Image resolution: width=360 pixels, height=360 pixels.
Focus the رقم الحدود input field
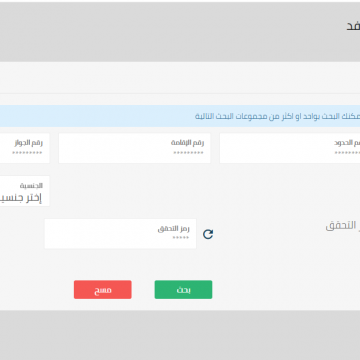[x=290, y=148]
